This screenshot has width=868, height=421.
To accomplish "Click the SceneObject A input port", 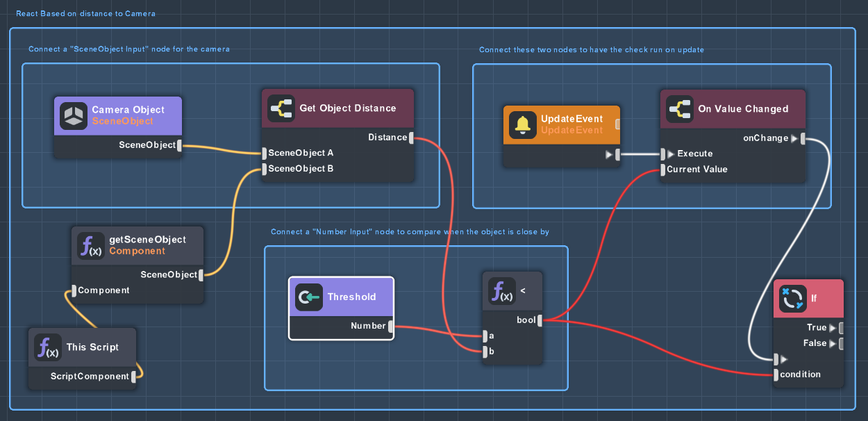I will pyautogui.click(x=264, y=154).
